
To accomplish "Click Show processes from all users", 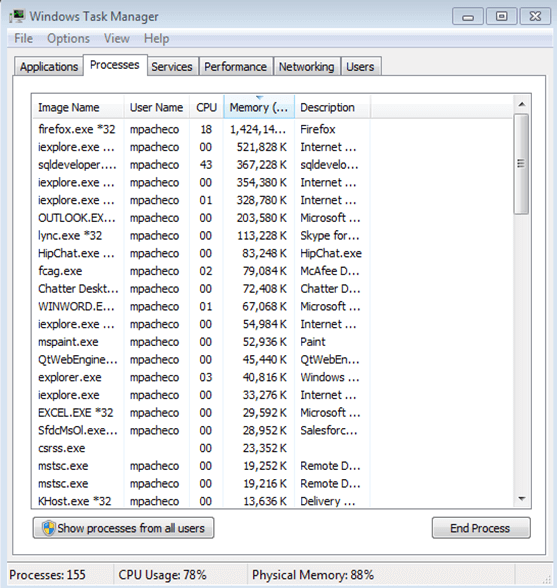I will point(123,528).
